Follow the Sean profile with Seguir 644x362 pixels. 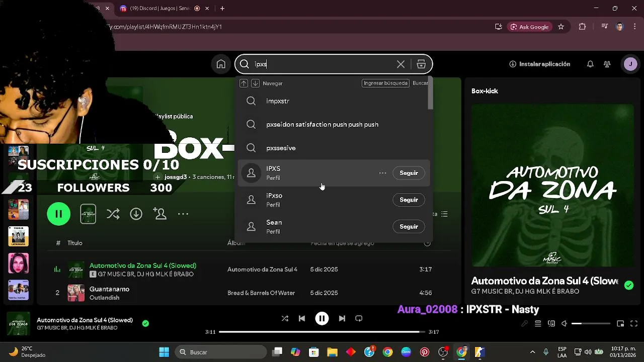pyautogui.click(x=409, y=227)
